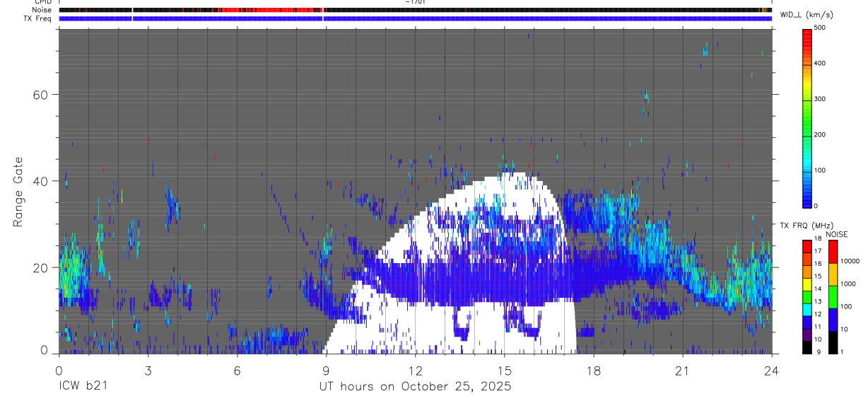Click the 500 tick on the width color bar

[821, 28]
